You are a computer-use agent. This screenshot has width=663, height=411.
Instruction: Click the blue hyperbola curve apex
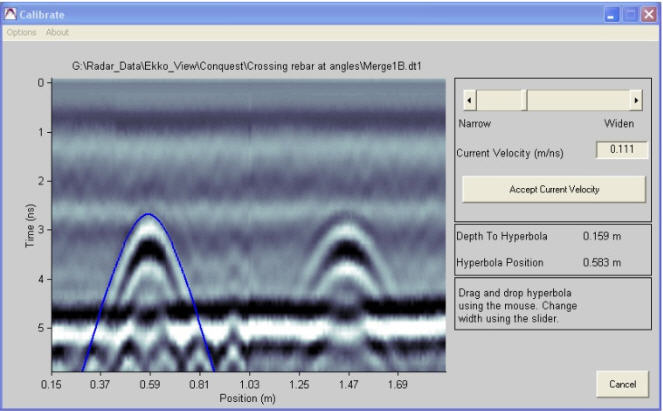pos(148,214)
